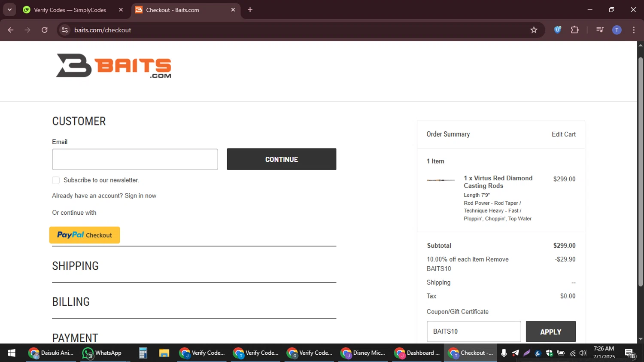Click the PAYMENT section heading
Image resolution: width=644 pixels, height=362 pixels.
pyautogui.click(x=75, y=338)
